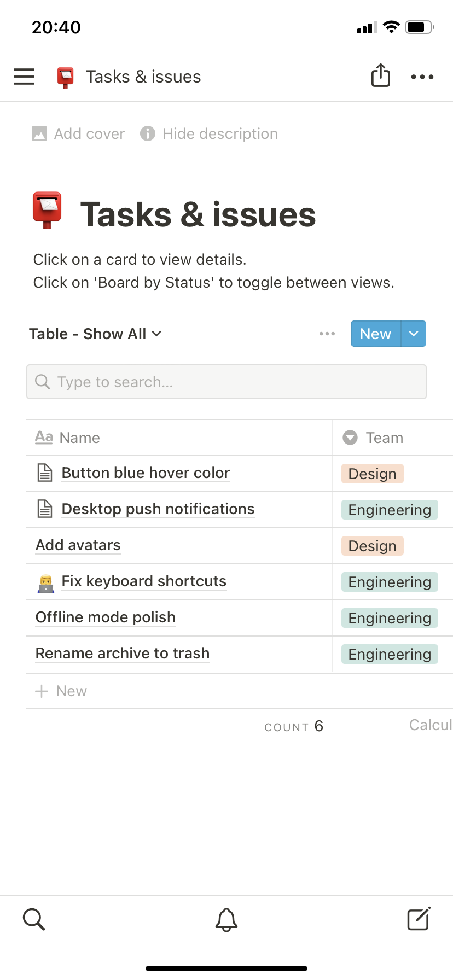
Task: Click the blue New button
Action: (375, 334)
